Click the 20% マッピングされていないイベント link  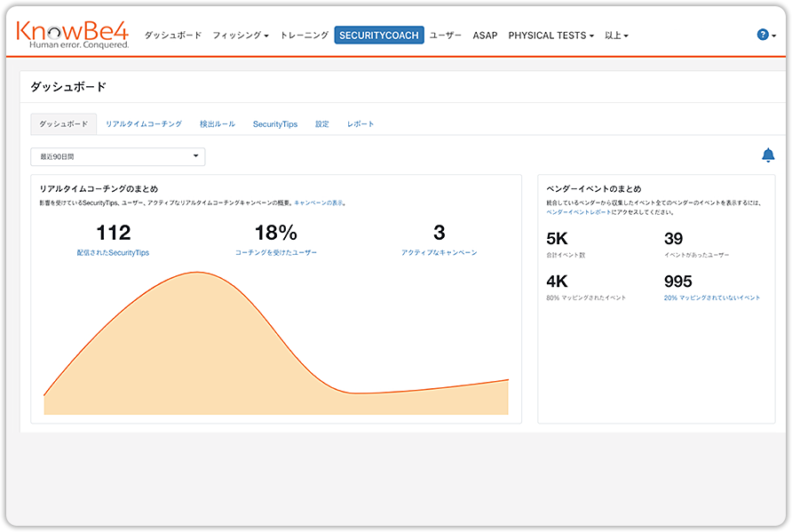[712, 298]
